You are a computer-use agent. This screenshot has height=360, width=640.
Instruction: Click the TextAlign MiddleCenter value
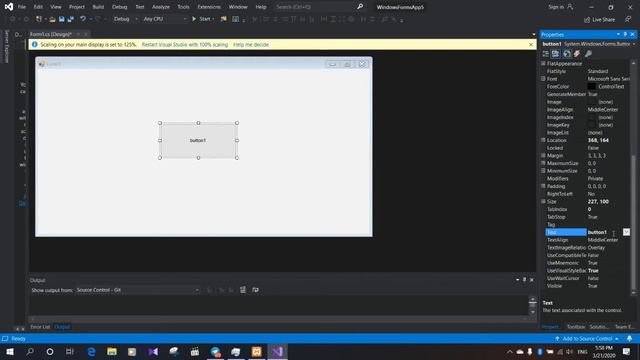click(x=603, y=240)
